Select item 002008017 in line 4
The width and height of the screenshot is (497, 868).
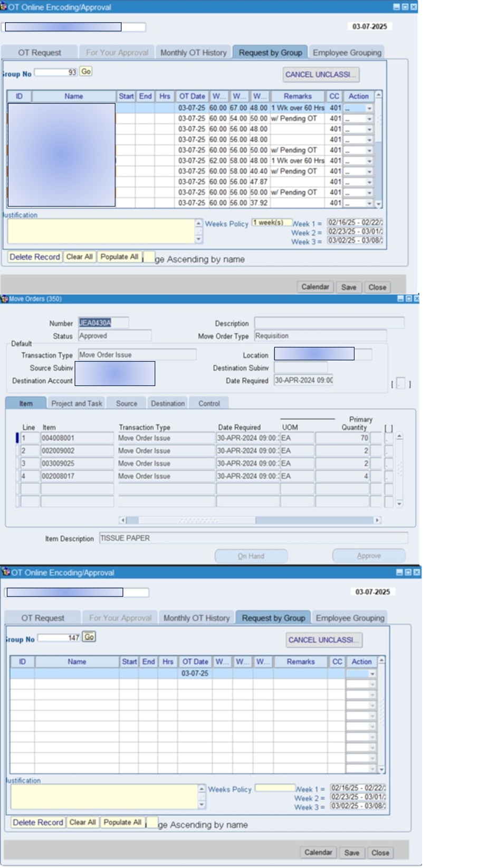pyautogui.click(x=77, y=476)
